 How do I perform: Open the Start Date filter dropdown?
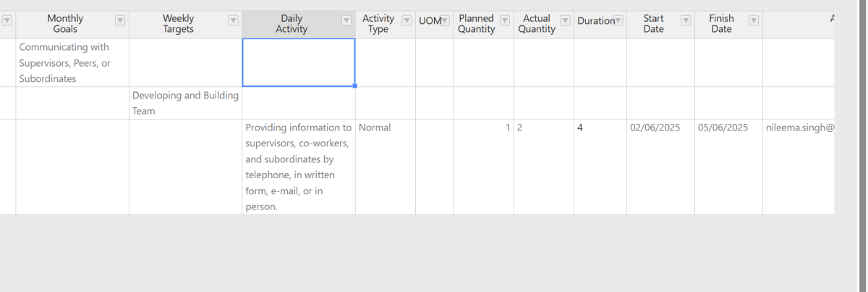tap(686, 21)
